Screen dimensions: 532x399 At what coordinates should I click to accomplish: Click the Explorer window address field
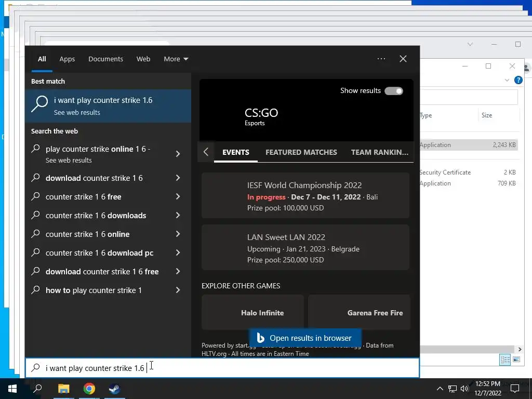coord(469,97)
